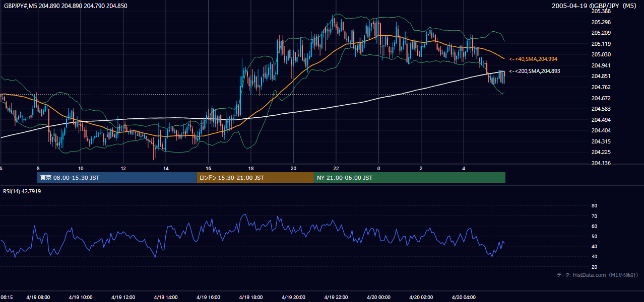Click RSI scale level 60
This screenshot has height=302, width=644.
click(594, 226)
